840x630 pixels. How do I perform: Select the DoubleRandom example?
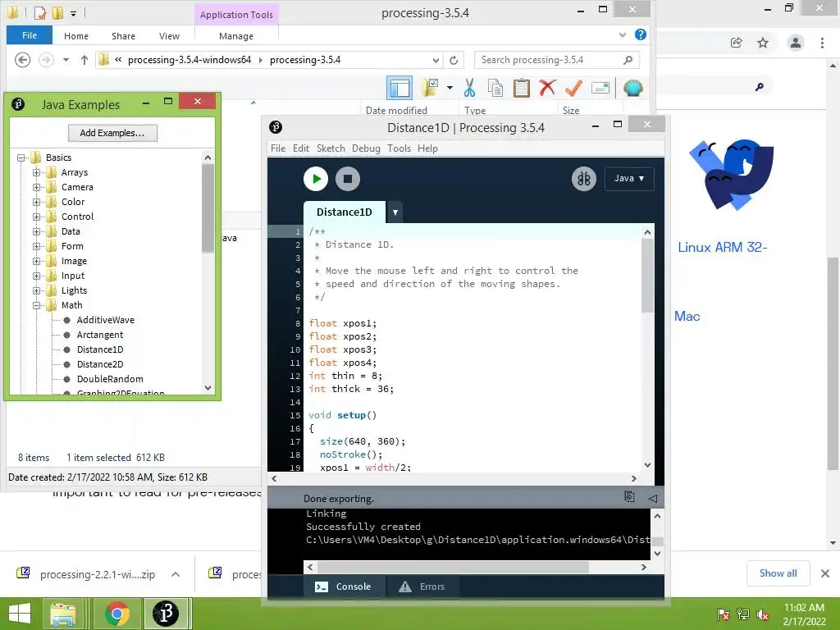110,379
